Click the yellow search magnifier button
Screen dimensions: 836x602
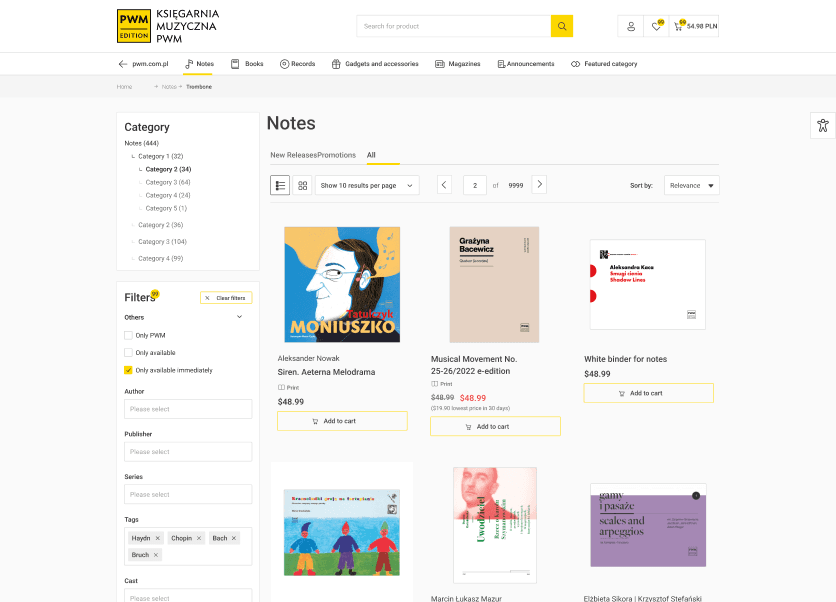[x=561, y=26]
